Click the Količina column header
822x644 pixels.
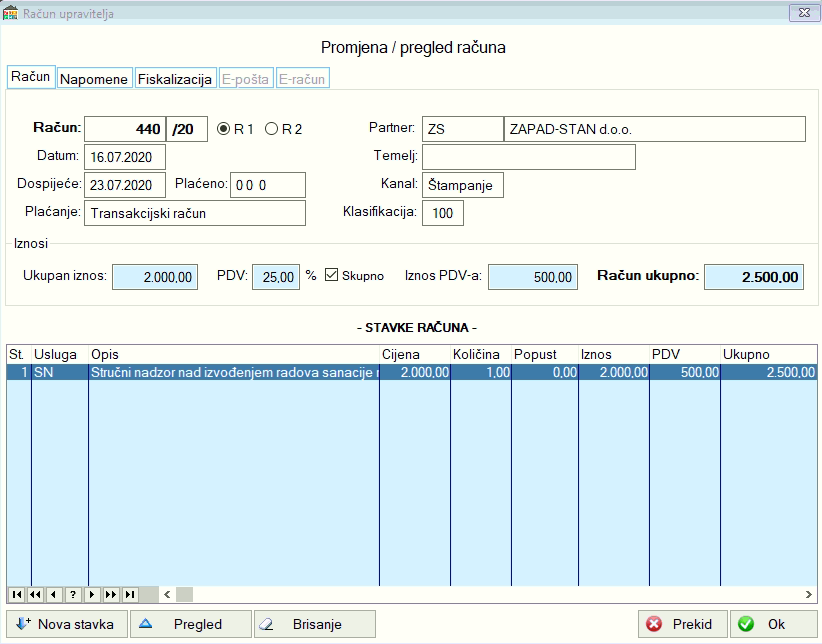[481, 355]
